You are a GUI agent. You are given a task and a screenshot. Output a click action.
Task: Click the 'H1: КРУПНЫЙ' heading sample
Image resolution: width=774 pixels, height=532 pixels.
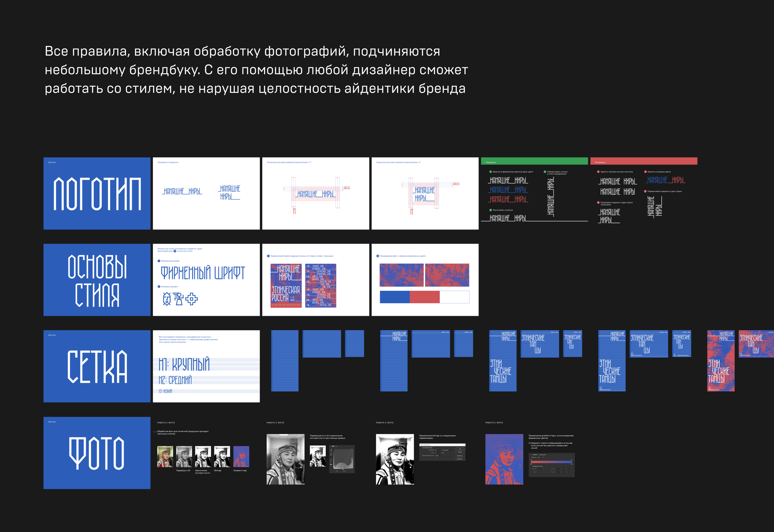[x=184, y=364]
